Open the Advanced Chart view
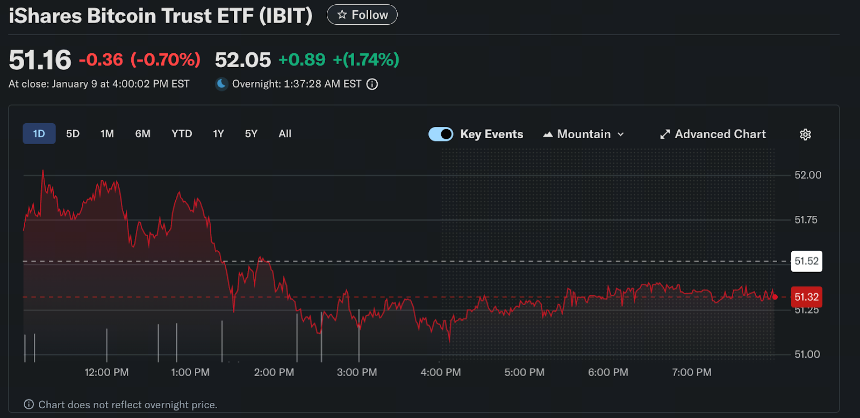Image resolution: width=860 pixels, height=418 pixels. tap(712, 134)
